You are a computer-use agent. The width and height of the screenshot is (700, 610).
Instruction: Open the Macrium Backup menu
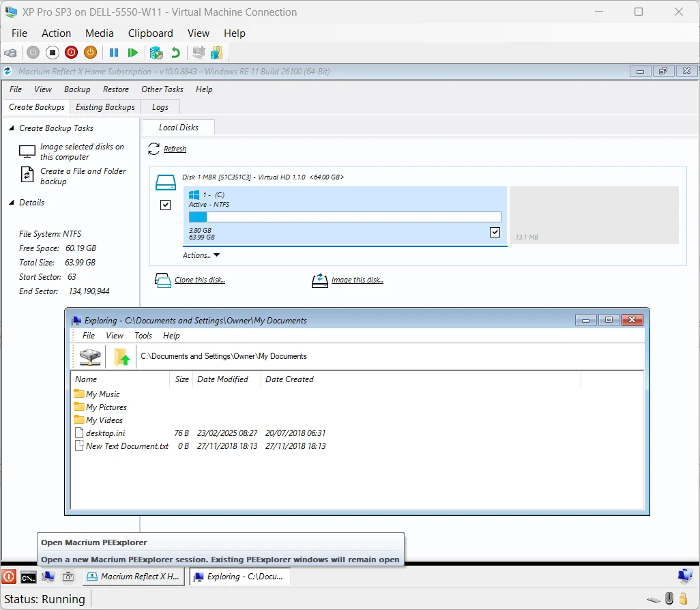point(77,89)
